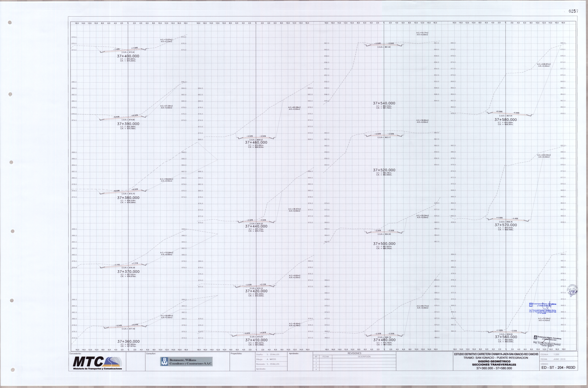Click the +2.15% slope label
The image size is (588, 388).
[263, 285]
